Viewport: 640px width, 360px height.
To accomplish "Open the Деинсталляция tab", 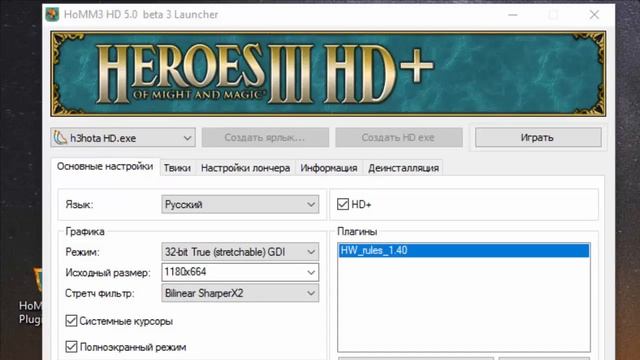I will pos(403,168).
